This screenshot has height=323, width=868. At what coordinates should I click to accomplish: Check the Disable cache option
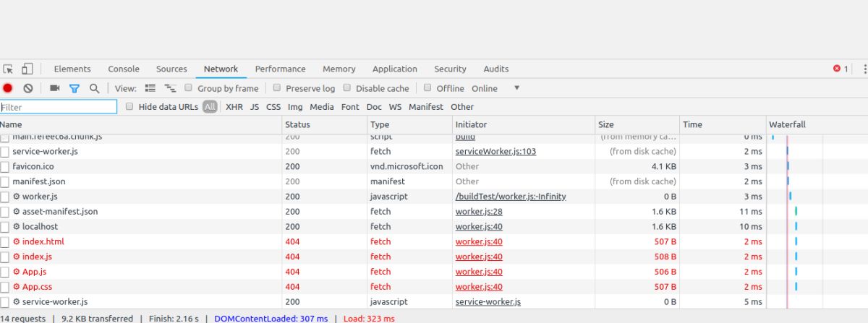tap(346, 88)
